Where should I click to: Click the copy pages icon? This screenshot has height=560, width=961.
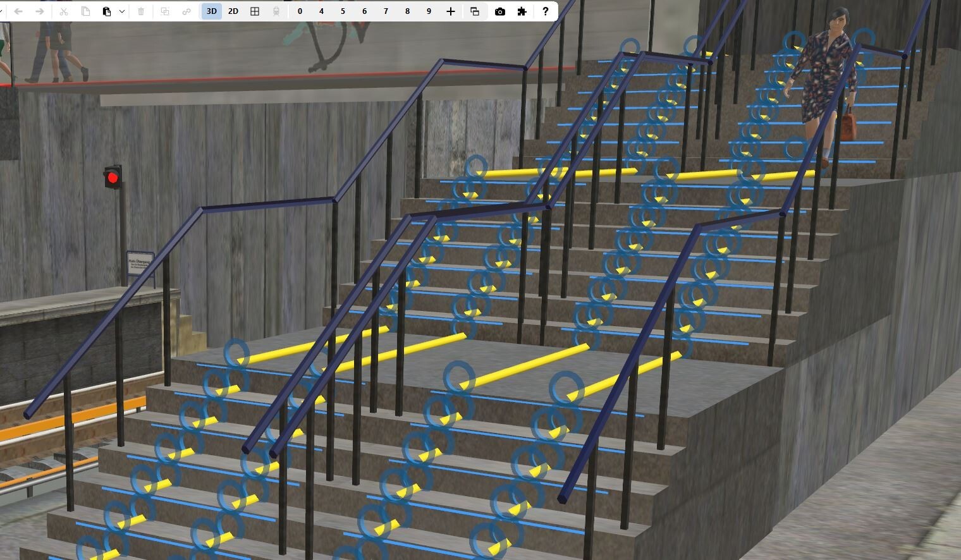85,11
